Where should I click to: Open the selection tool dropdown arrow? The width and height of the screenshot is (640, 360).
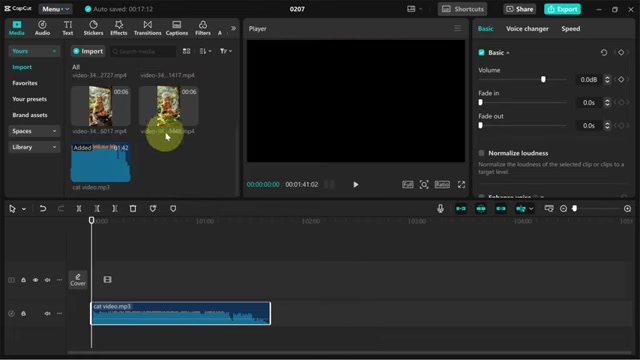pos(24,209)
